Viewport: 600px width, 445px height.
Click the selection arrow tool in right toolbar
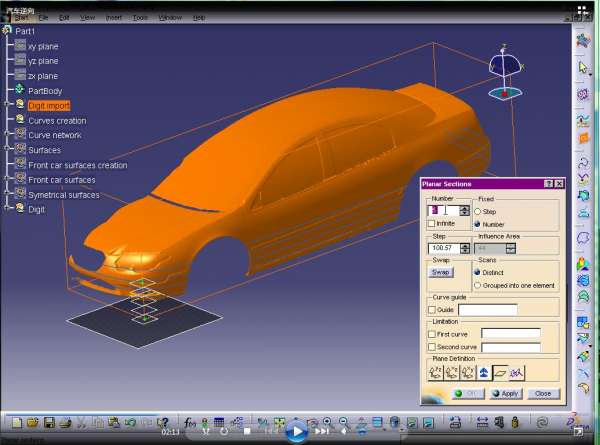(584, 68)
